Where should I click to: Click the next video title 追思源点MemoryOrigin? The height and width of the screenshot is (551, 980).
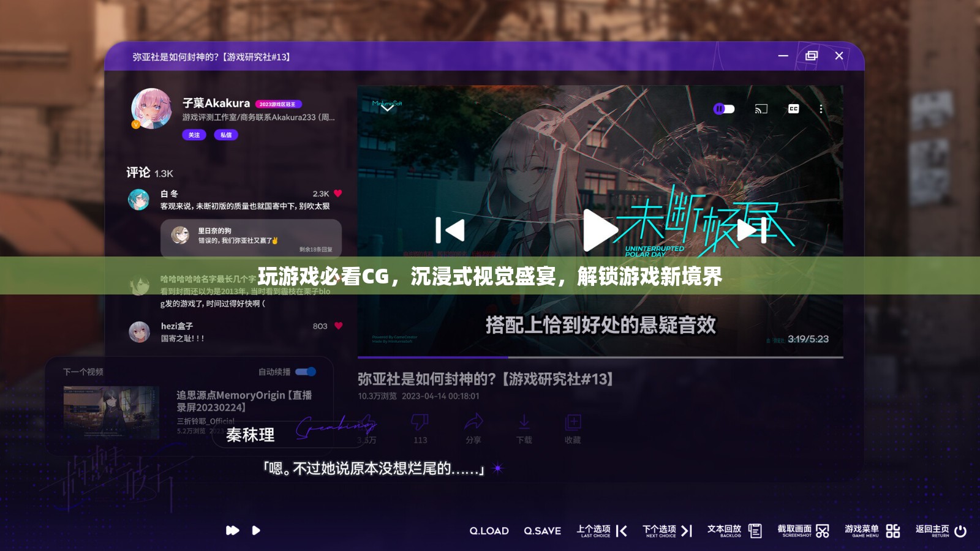[244, 401]
